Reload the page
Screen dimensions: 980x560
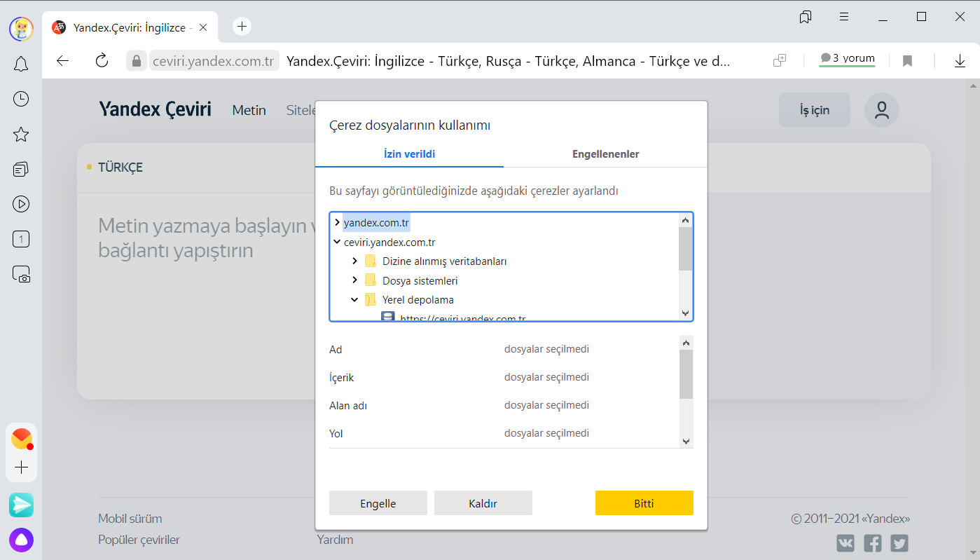[x=102, y=61]
